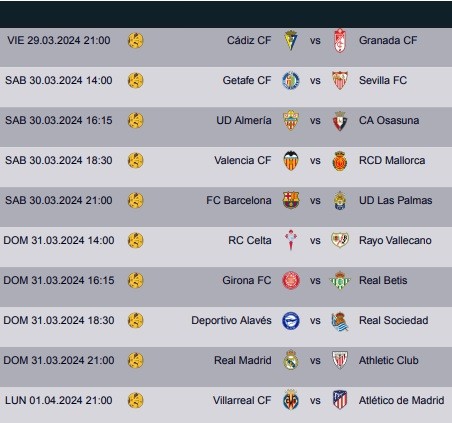Select the Real Betis crest
The height and width of the screenshot is (423, 452).
[340, 280]
